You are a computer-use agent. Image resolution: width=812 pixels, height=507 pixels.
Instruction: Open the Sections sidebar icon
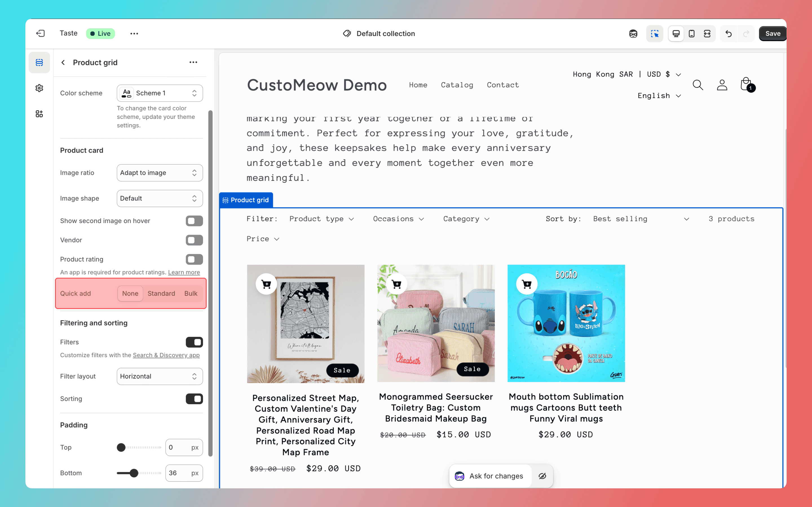(39, 62)
